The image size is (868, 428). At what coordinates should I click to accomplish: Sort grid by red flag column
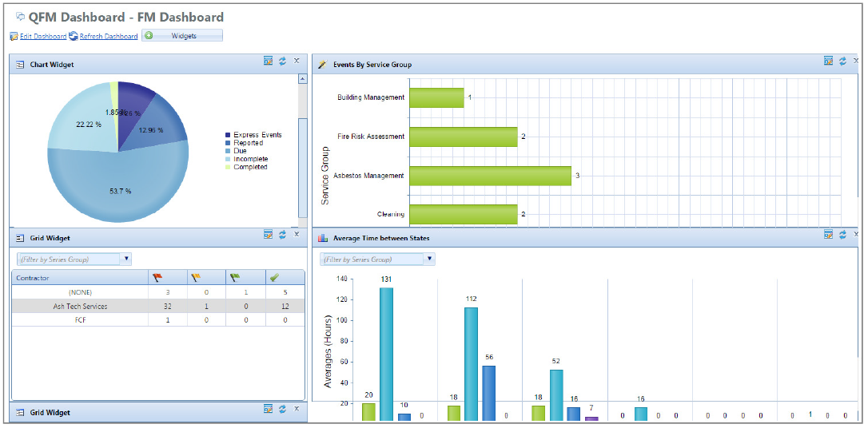click(x=168, y=278)
